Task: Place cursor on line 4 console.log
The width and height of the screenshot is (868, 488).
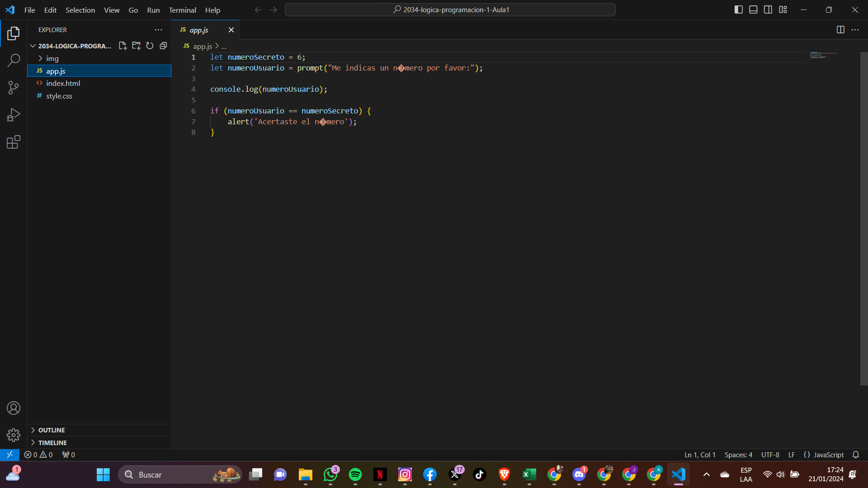Action: coord(269,89)
